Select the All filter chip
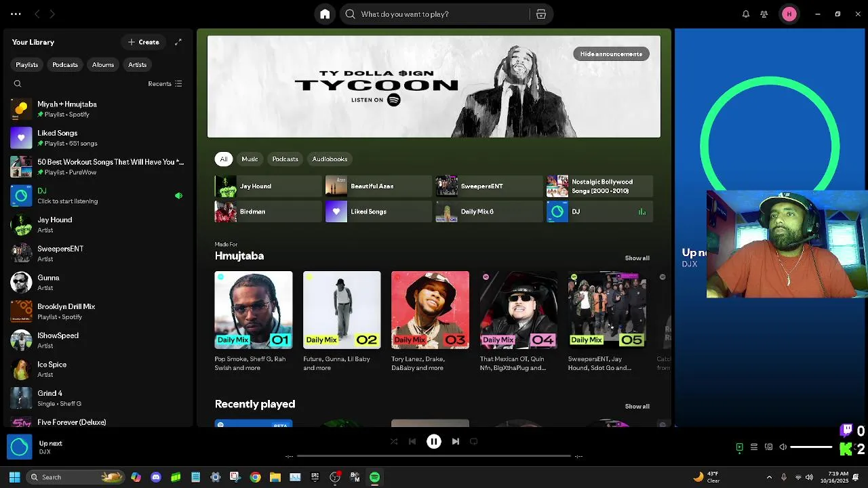 (x=224, y=159)
